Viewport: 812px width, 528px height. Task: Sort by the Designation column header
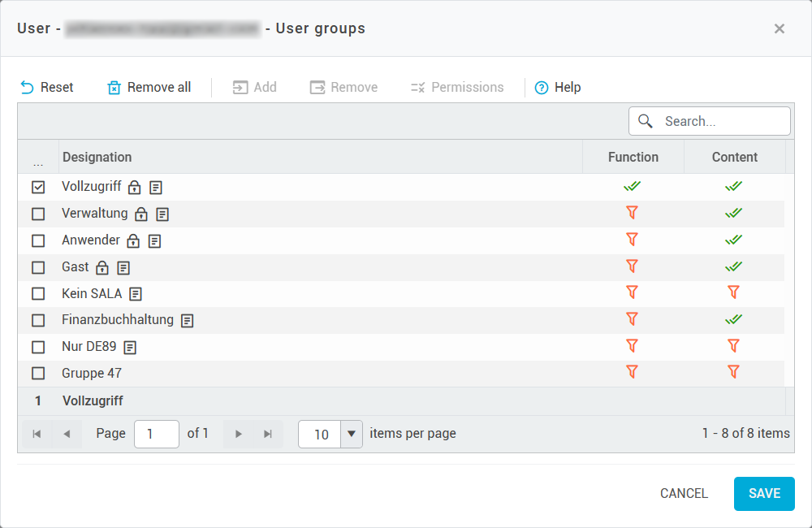(x=97, y=158)
